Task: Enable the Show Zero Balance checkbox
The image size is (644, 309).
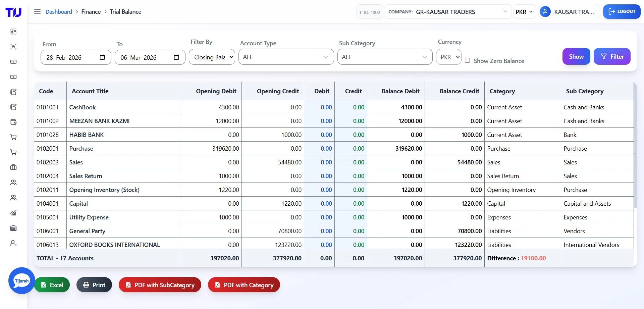Action: point(468,60)
